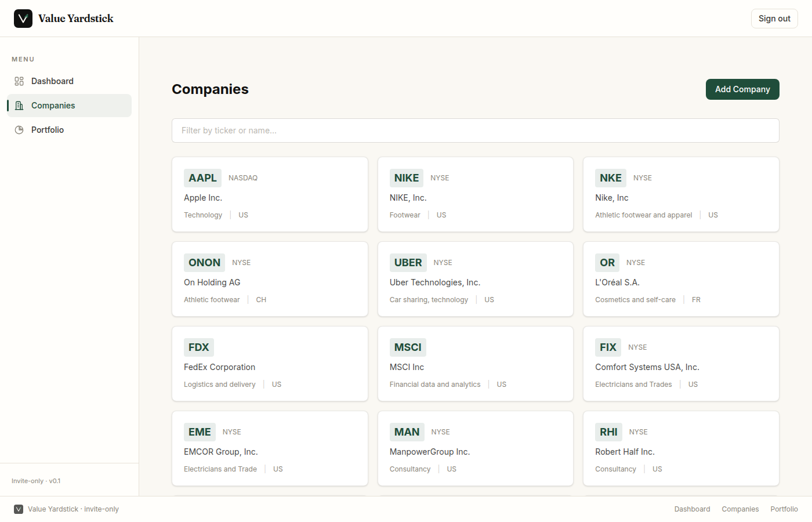
Task: Click On Holding AG company name
Action: (212, 282)
